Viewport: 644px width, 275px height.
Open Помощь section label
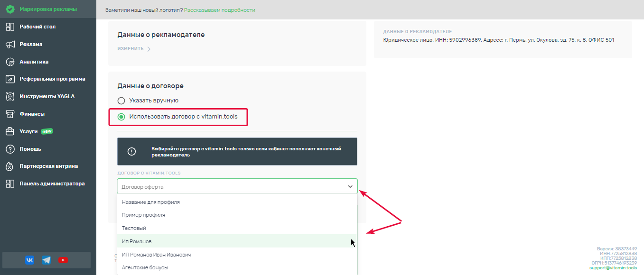[30, 149]
